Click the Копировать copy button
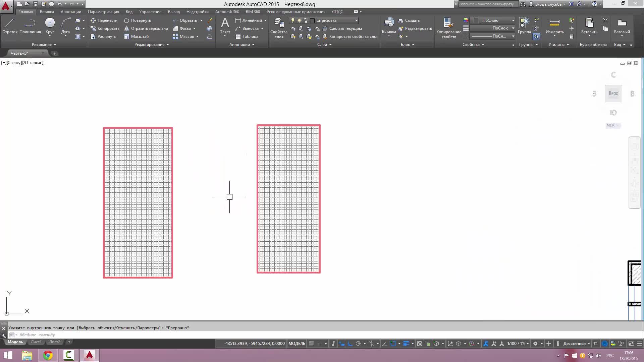 [x=105, y=28]
